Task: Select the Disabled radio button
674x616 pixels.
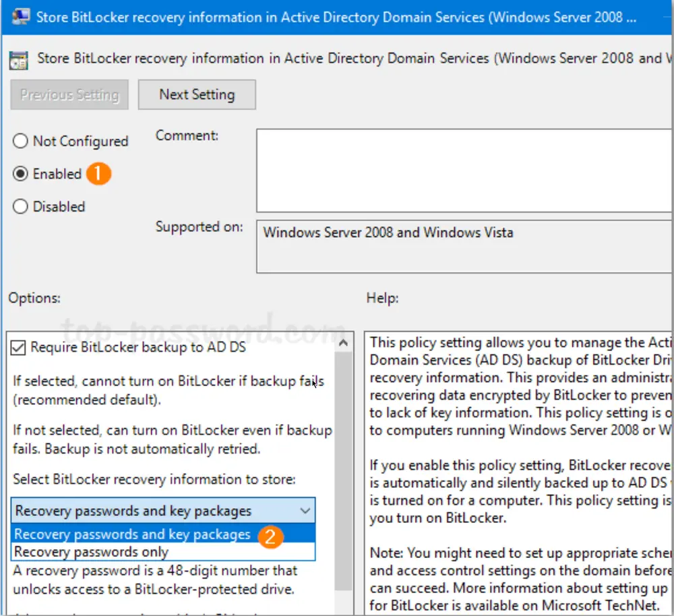Action: click(x=20, y=206)
